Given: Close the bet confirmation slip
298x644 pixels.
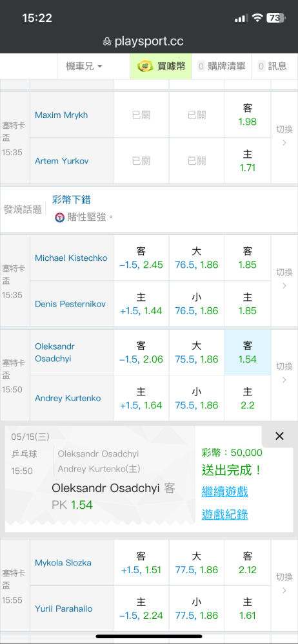Looking at the screenshot, I should coord(279,436).
